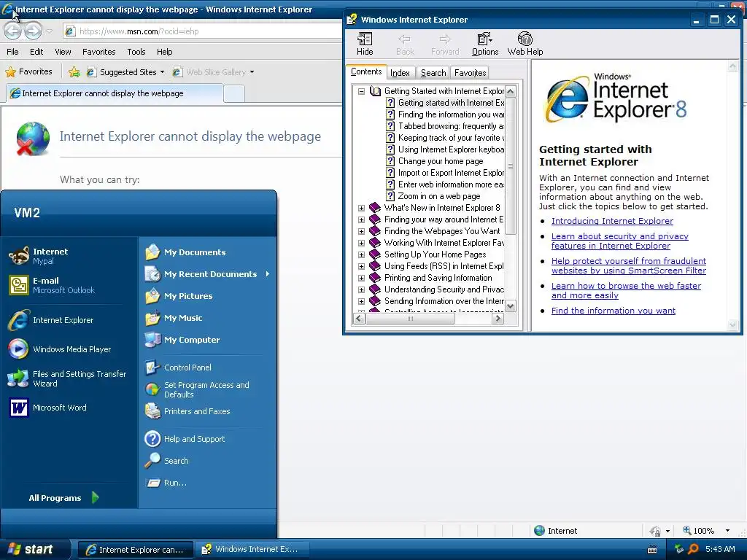Switch to the Index tab in help
This screenshot has width=747, height=560.
click(x=400, y=73)
